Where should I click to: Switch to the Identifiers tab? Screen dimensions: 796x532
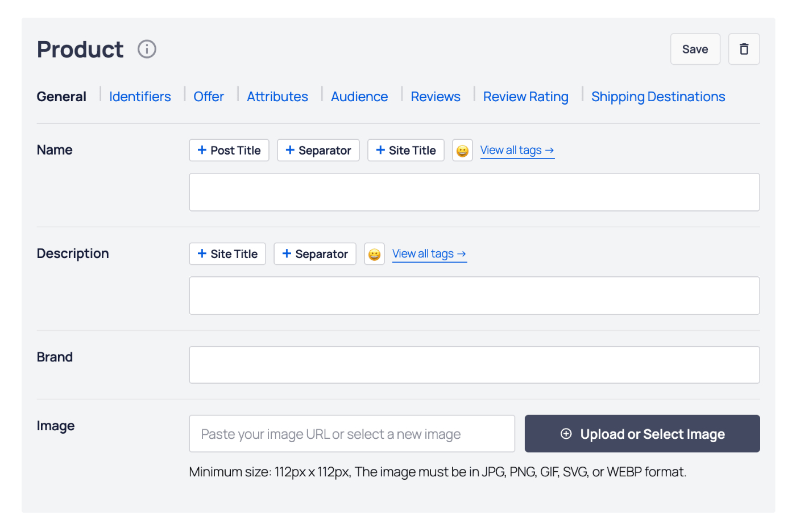coord(140,96)
